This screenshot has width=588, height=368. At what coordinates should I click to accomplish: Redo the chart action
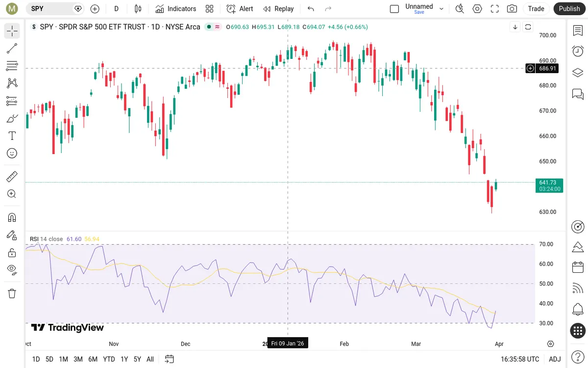point(328,9)
